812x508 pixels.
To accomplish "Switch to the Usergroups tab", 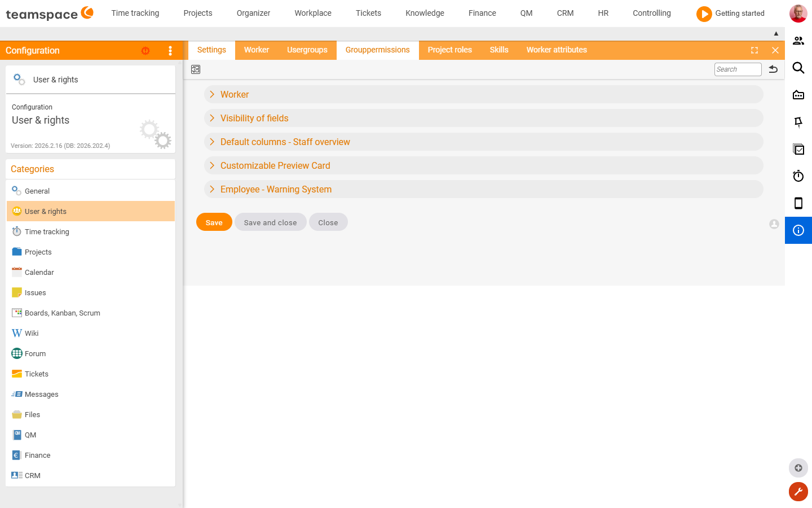I will tap(307, 50).
